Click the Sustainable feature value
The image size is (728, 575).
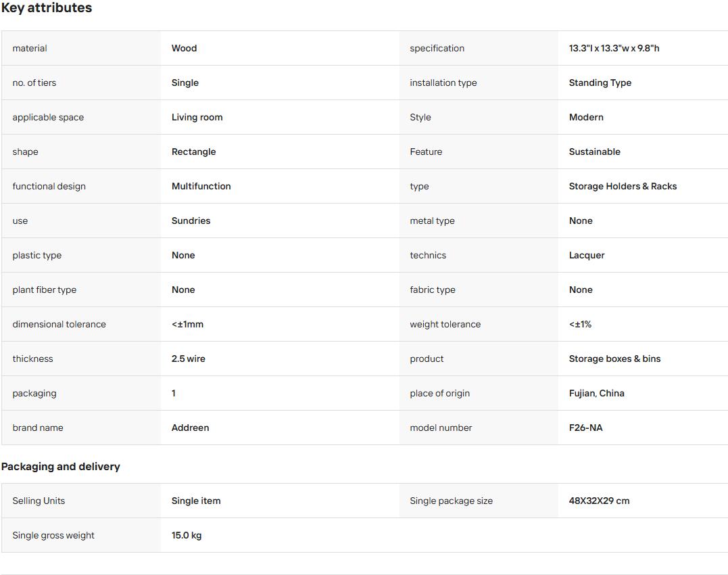point(595,152)
